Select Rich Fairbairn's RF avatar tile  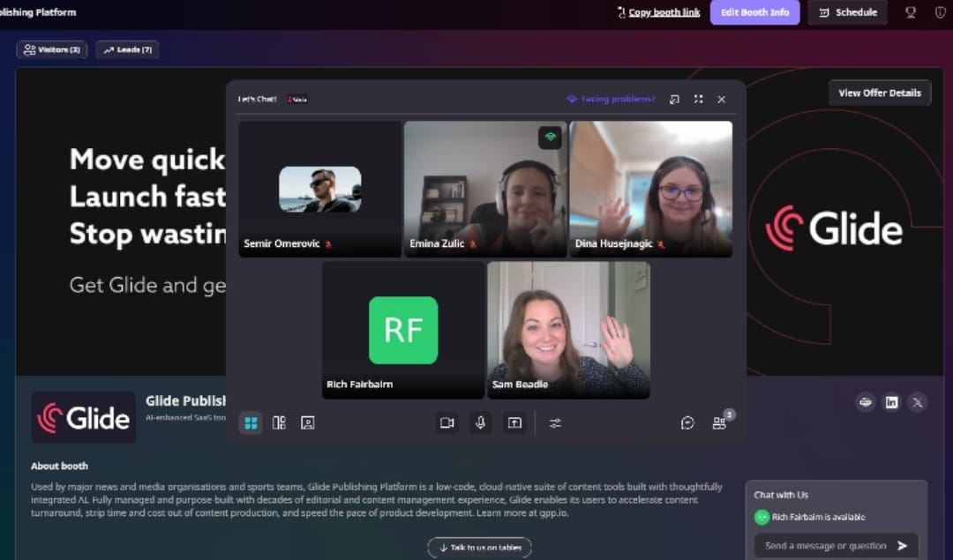403,330
